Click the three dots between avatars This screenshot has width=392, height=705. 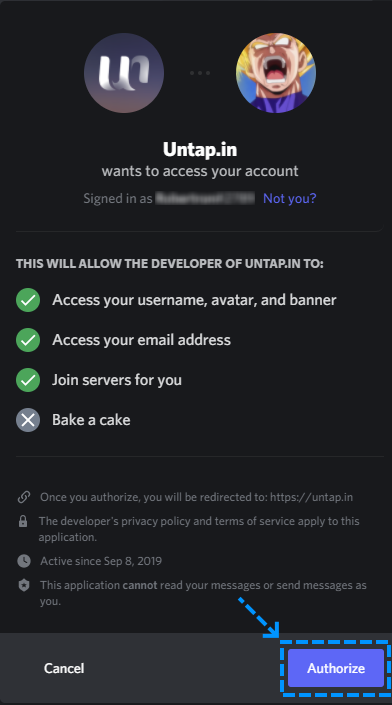(x=200, y=73)
